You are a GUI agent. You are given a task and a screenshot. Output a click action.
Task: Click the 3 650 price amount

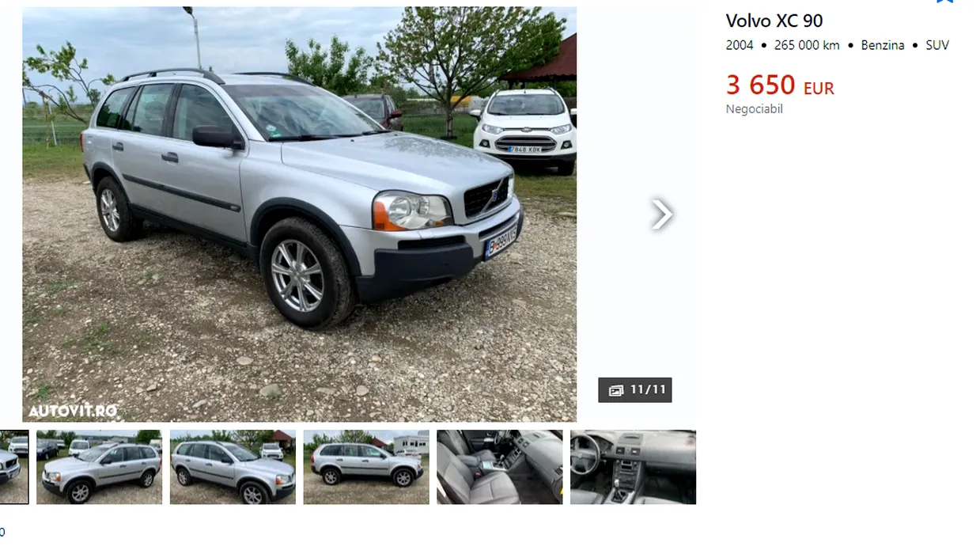(x=761, y=85)
